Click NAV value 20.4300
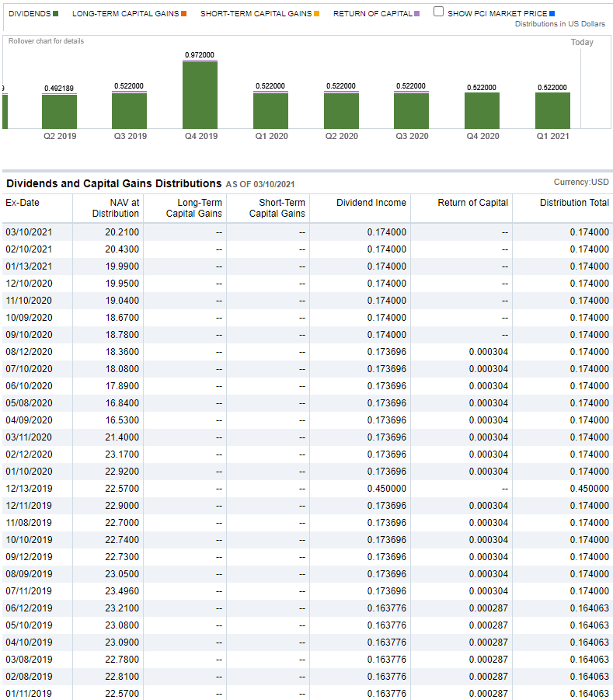The image size is (613, 700). click(x=122, y=249)
